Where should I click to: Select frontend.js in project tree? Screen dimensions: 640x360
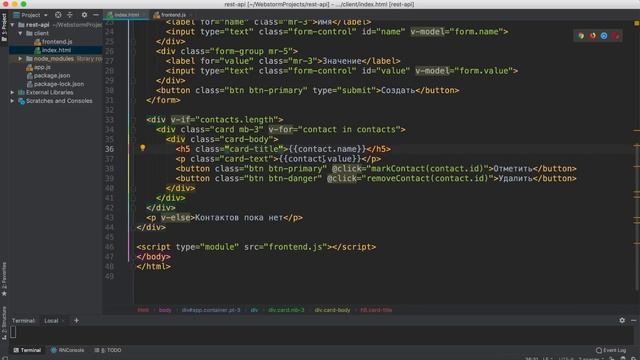click(x=57, y=42)
